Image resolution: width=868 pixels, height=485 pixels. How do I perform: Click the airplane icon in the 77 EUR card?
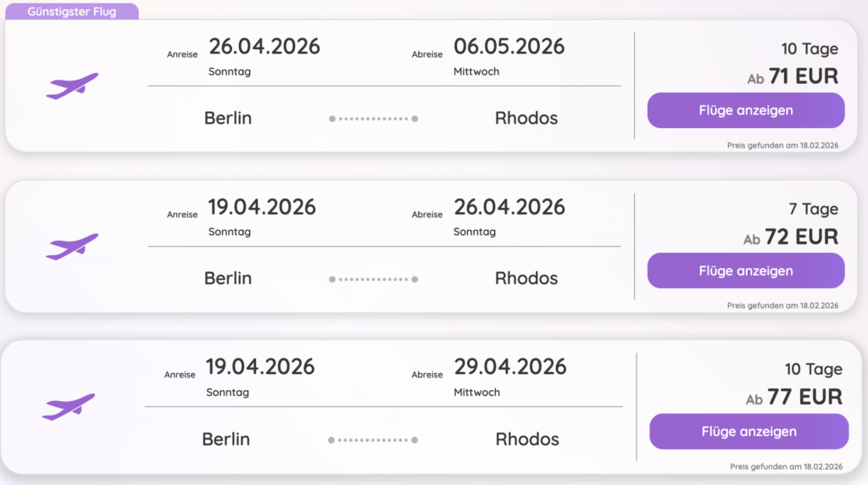(69, 406)
